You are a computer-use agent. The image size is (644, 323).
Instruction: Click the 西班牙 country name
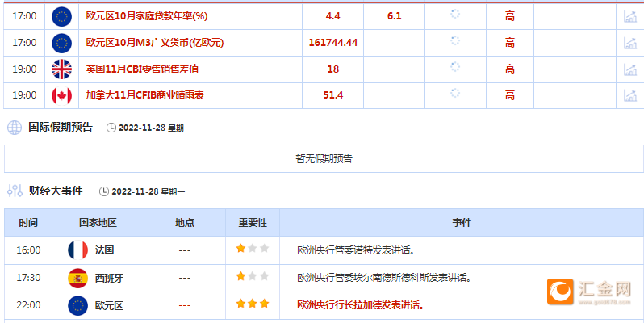pyautogui.click(x=109, y=279)
